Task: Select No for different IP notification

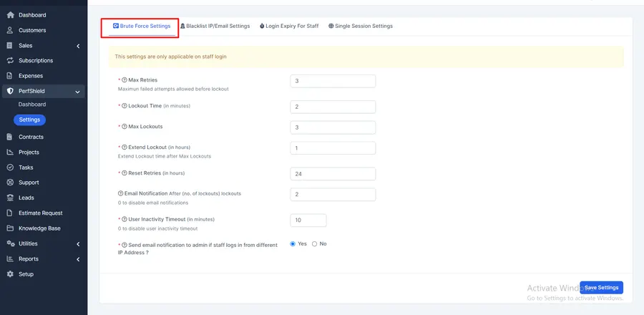Action: click(x=315, y=244)
